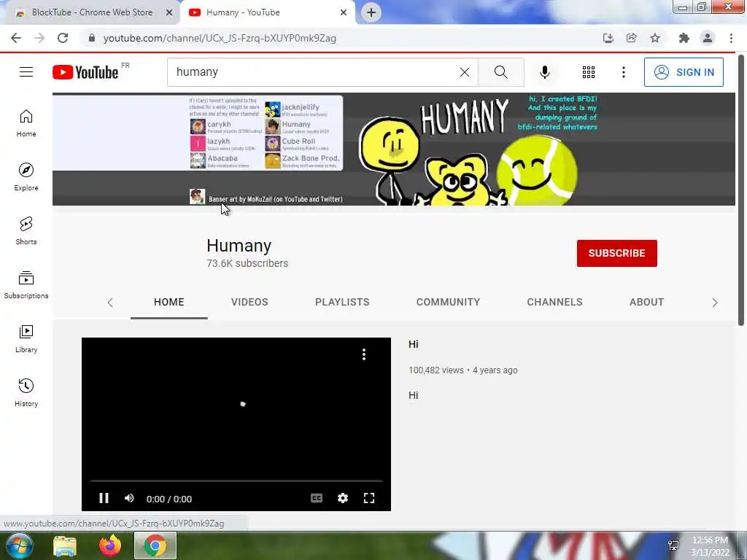Click the Zack Bone Prod. banner link
This screenshot has height=560, width=747.
click(x=303, y=160)
